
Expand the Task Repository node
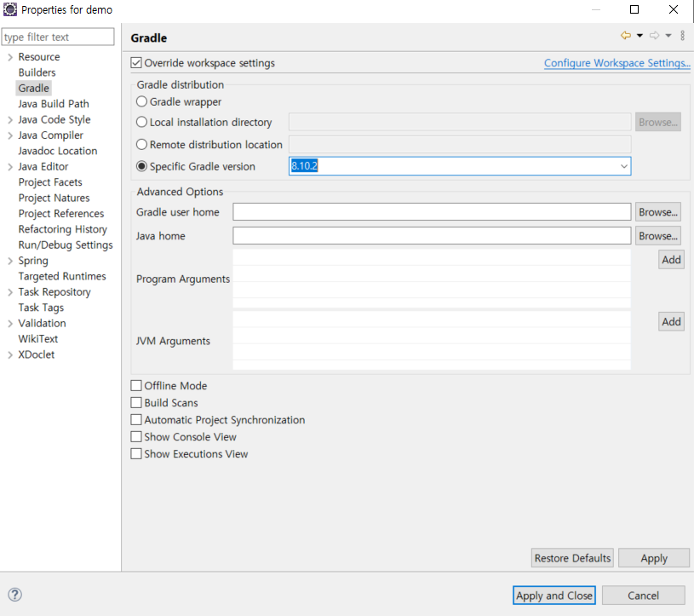coord(10,292)
